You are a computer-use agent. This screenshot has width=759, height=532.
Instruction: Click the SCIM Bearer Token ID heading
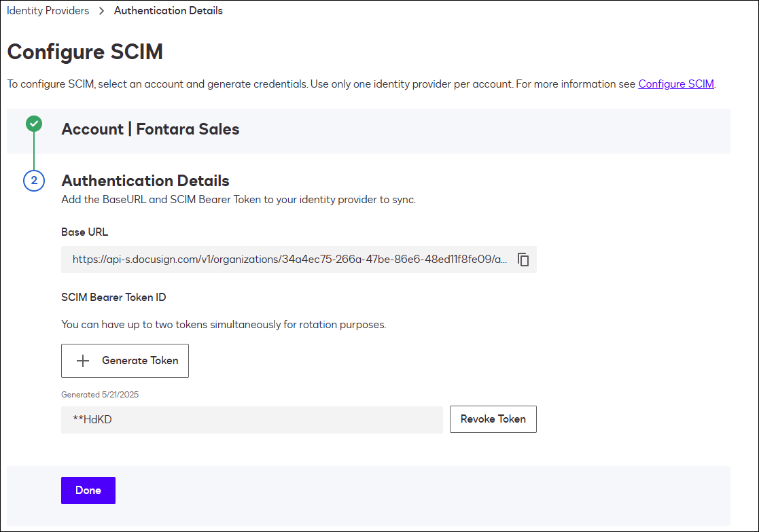coord(113,297)
